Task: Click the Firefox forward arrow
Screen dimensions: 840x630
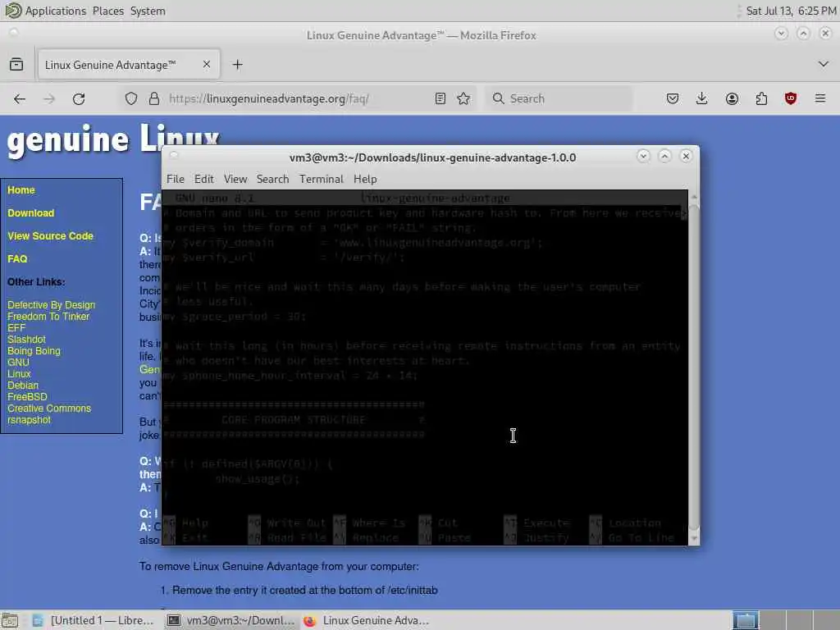Action: (x=48, y=98)
